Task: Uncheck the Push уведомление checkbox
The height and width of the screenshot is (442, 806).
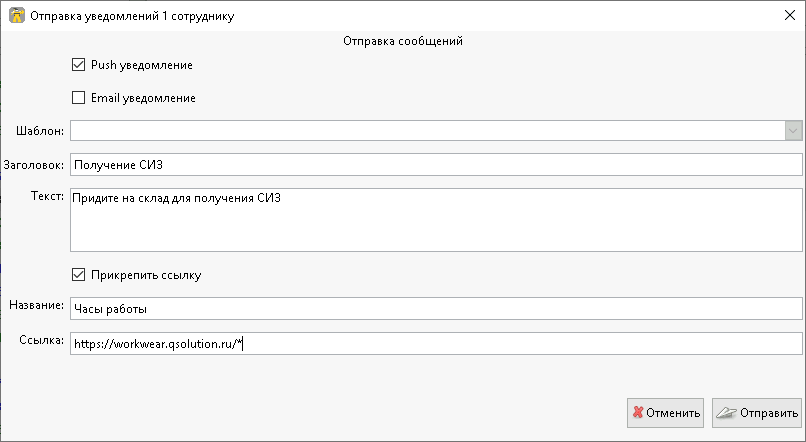Action: 79,65
